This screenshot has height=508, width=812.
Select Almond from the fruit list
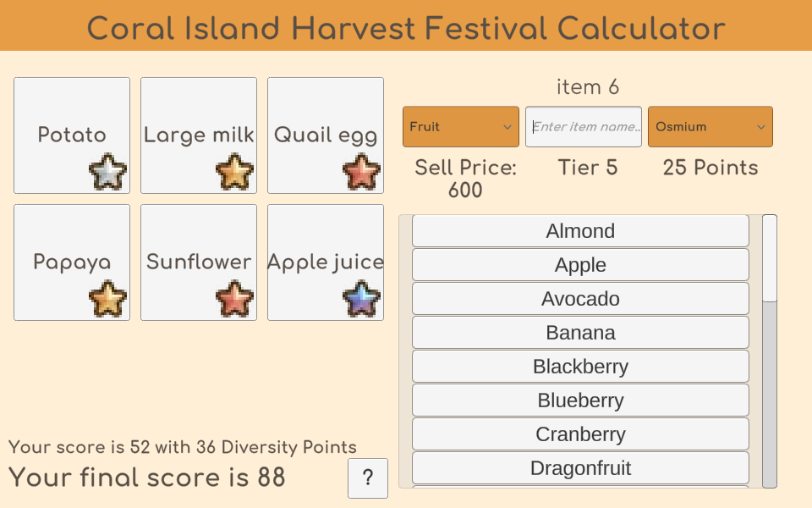(x=580, y=230)
